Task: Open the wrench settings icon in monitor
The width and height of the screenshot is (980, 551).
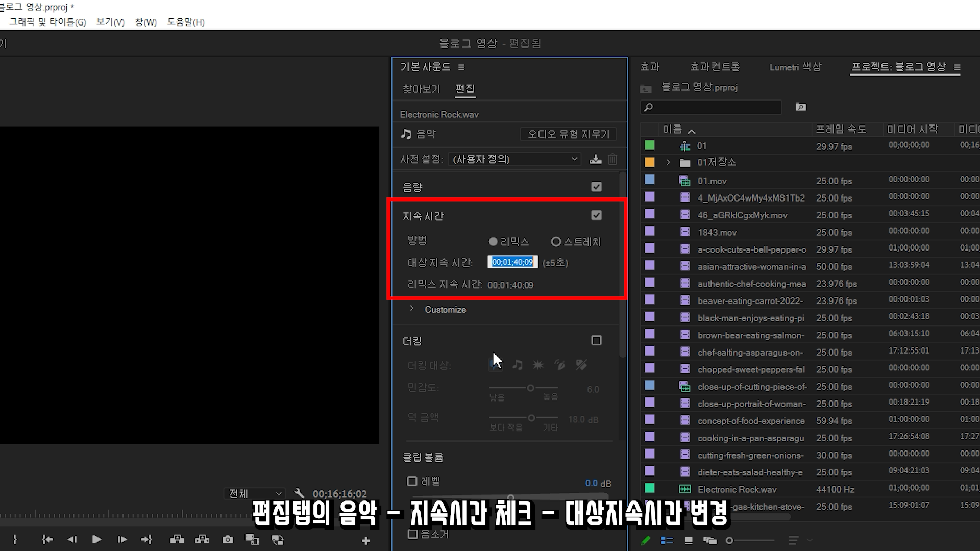Action: [300, 493]
